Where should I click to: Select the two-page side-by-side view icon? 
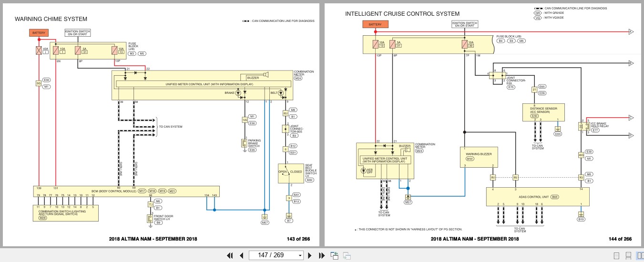640,255
